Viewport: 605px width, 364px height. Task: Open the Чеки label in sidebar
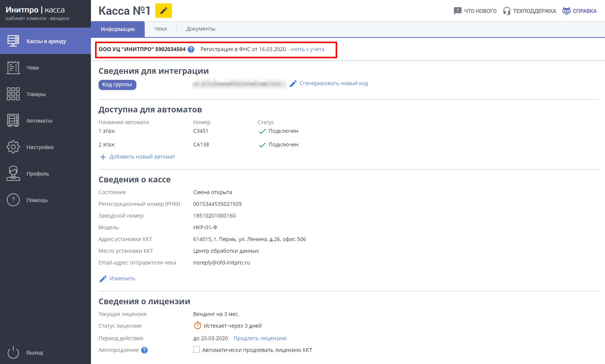tap(33, 68)
